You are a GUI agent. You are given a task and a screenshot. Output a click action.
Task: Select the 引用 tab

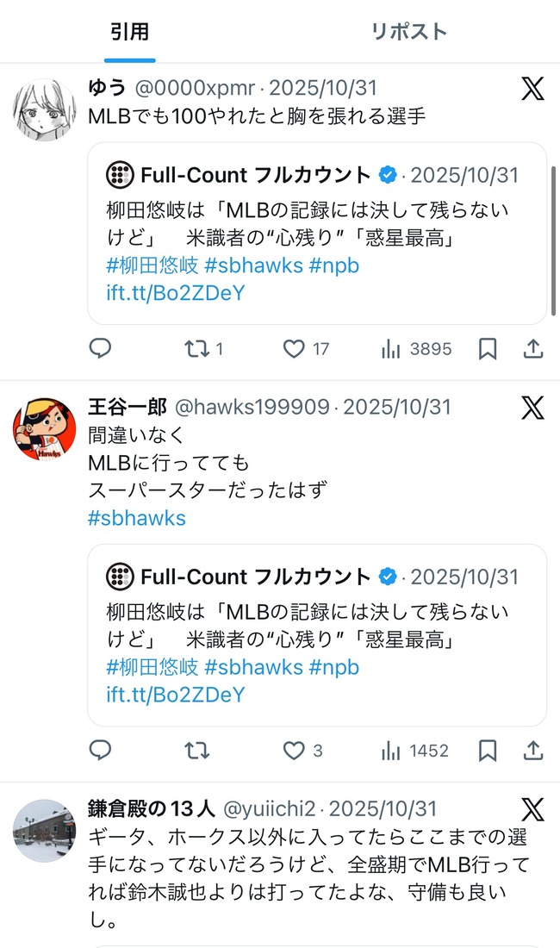[x=129, y=31]
